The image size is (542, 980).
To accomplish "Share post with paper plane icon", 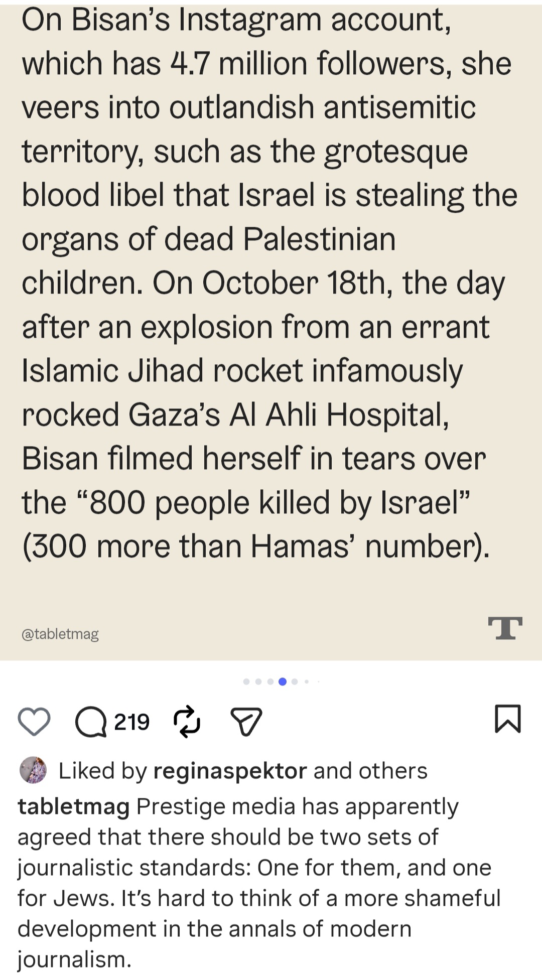I will (x=246, y=722).
